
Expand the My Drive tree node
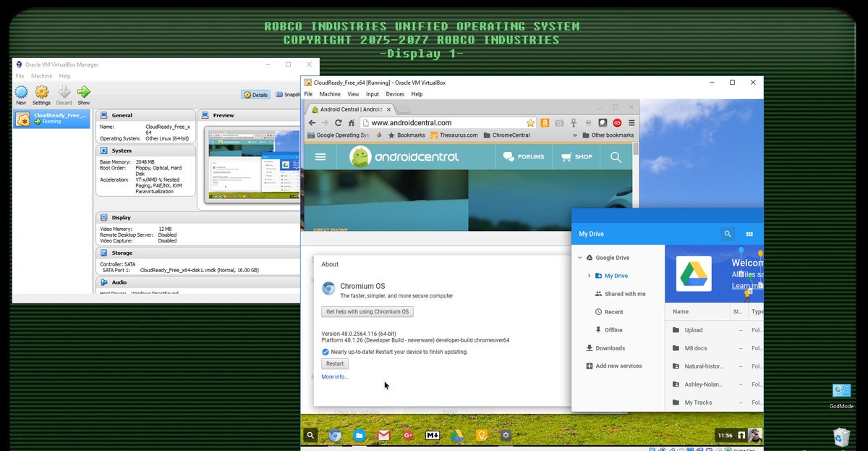590,276
